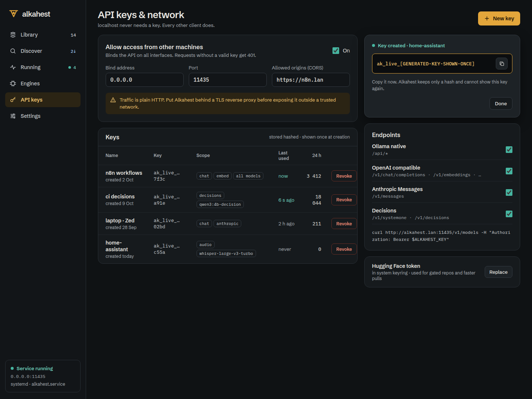
Task: Revoke the ci decisions key
Action: (344, 200)
